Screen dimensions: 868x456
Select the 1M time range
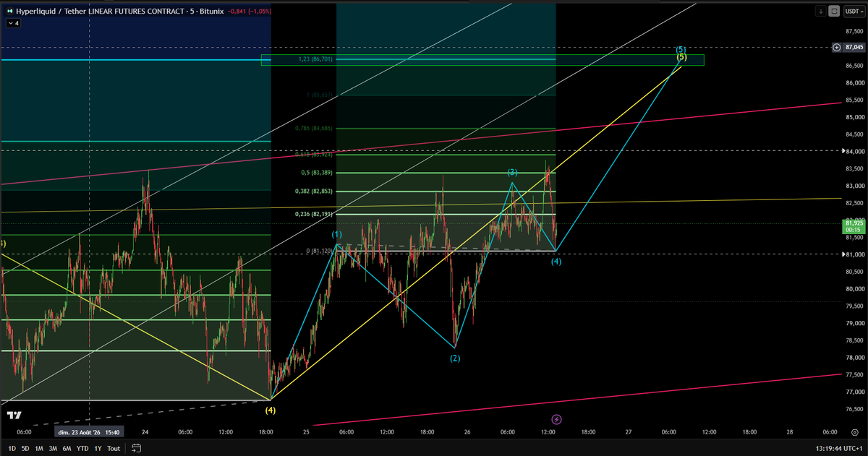pos(39,448)
